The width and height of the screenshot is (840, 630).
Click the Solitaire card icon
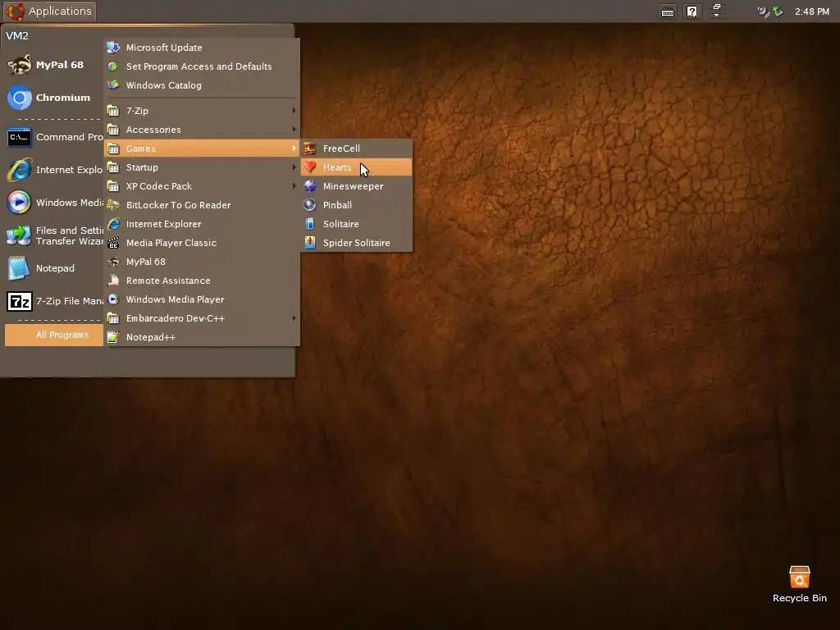[x=309, y=224]
